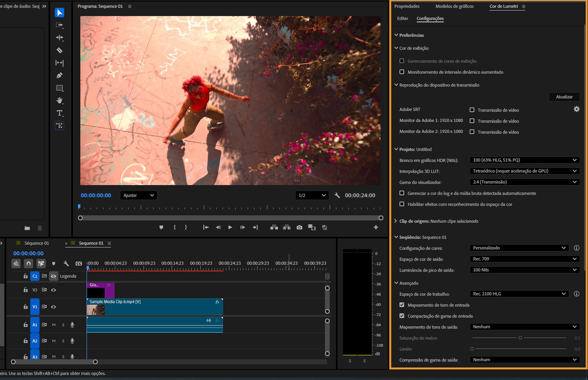Toggle snapping with the magnet icon
The image size is (588, 380).
point(28,263)
